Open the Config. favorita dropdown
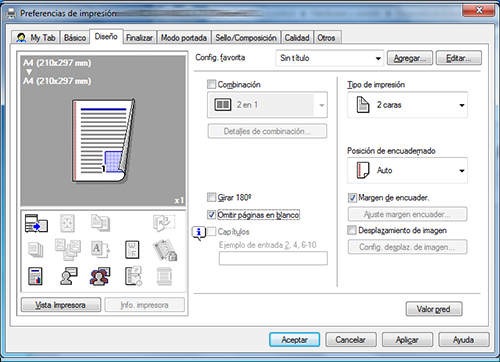The height and width of the screenshot is (362, 500). point(330,58)
